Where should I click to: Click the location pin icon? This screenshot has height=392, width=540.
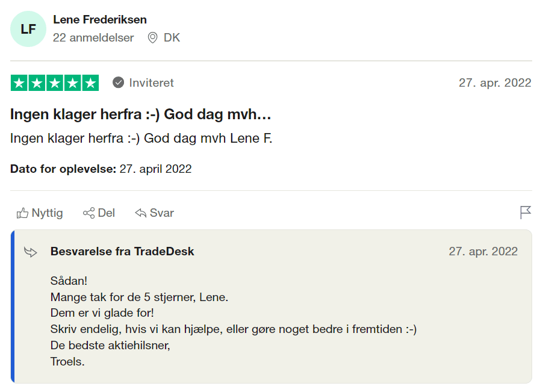[152, 37]
